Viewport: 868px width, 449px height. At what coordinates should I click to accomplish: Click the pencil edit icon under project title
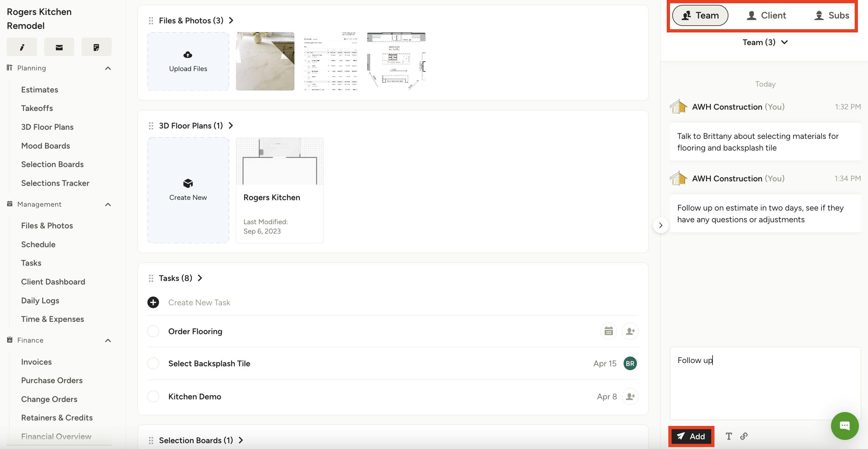[x=21, y=47]
